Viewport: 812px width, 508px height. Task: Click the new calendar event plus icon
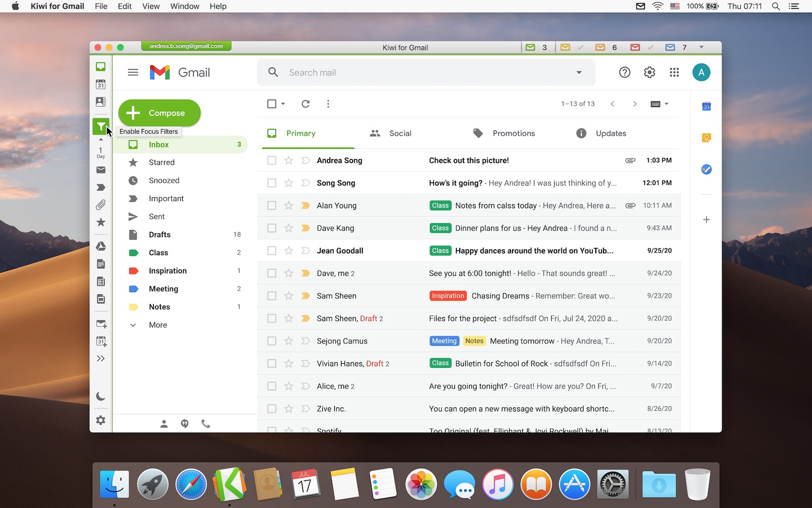pos(101,341)
